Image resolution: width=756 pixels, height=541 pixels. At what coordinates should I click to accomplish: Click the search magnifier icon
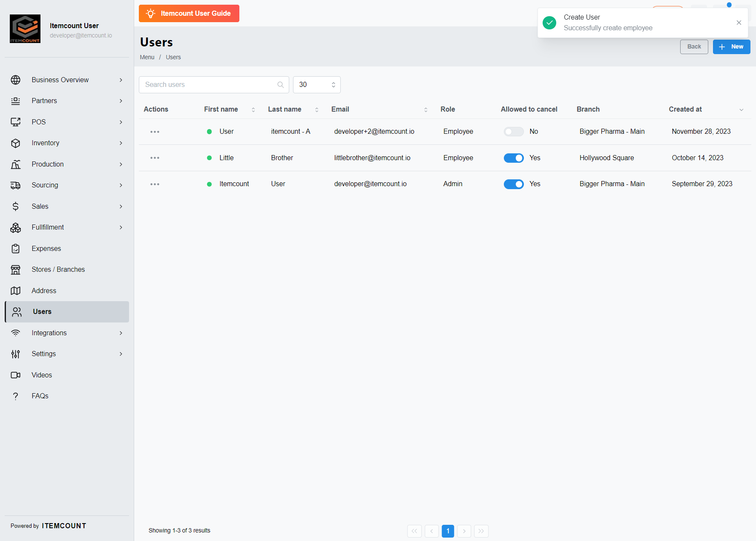281,85
